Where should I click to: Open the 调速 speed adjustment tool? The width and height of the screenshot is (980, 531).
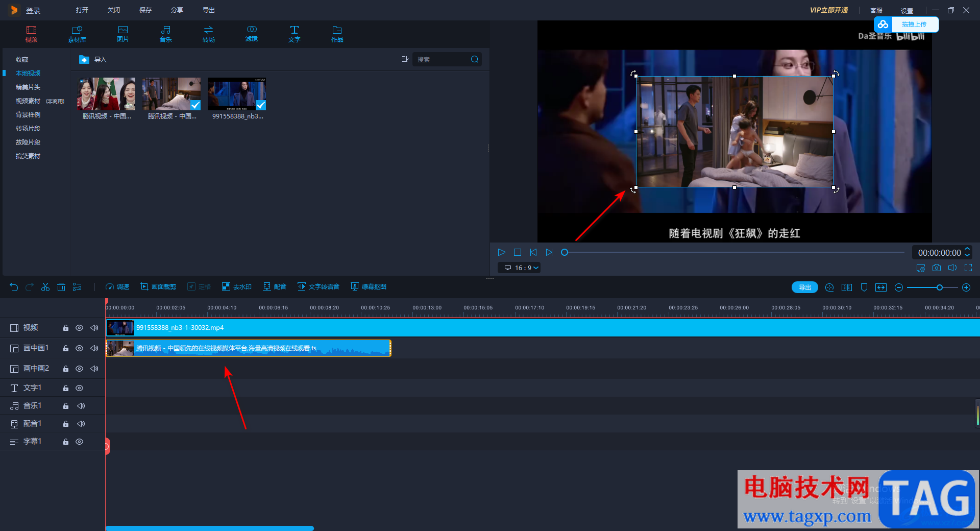pyautogui.click(x=117, y=287)
